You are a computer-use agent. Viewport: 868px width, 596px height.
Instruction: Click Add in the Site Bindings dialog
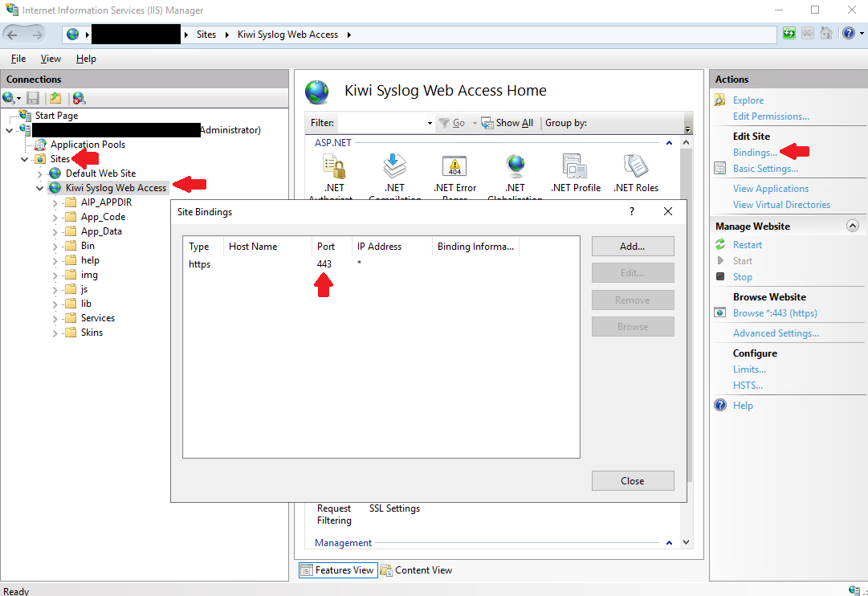pyautogui.click(x=632, y=246)
